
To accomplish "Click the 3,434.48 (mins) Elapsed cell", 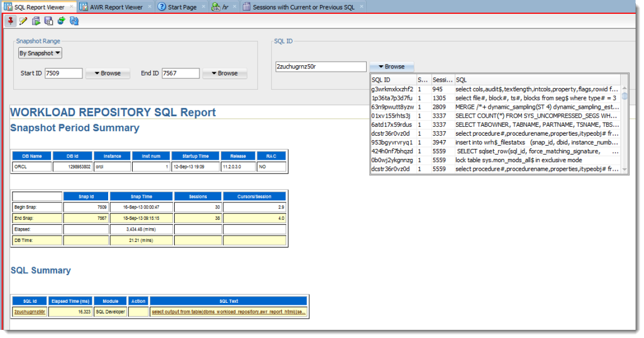I will coord(142,229).
